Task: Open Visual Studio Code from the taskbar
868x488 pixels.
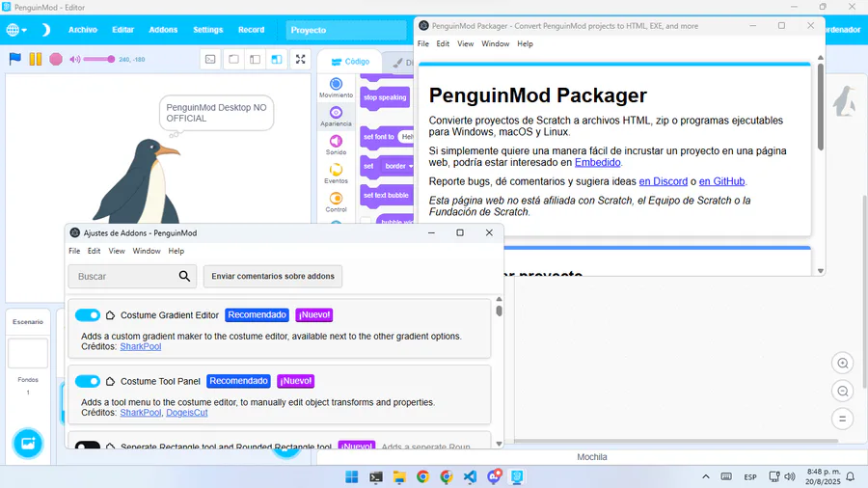Action: click(x=470, y=477)
